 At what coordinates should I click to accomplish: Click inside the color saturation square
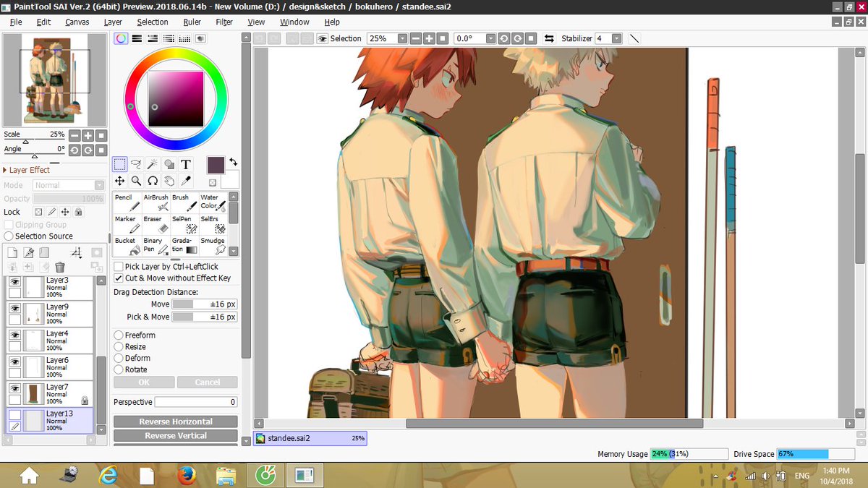[x=176, y=98]
